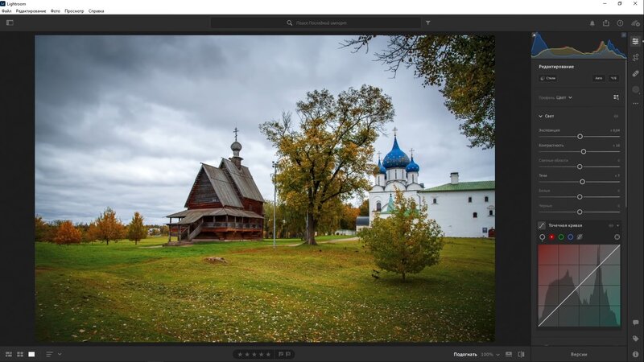Click the edit panel vertical scrollbar
The image size is (644, 362).
626,134
